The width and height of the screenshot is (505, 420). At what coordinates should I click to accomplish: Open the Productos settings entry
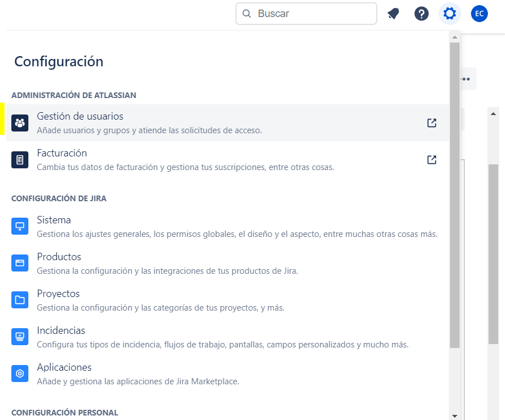228,263
